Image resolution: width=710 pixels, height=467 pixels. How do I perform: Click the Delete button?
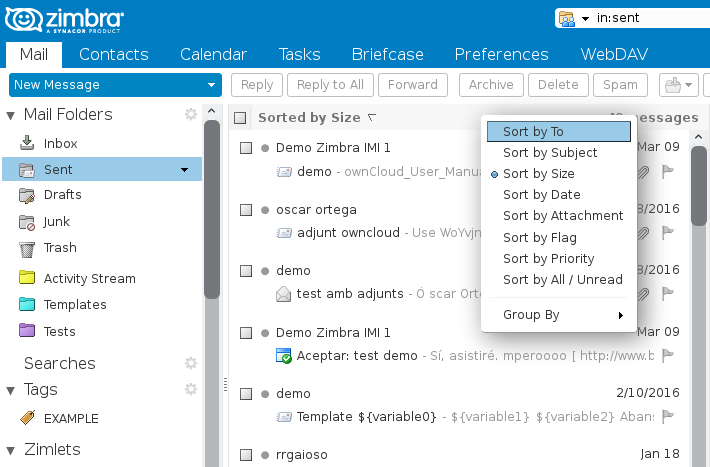(x=558, y=85)
